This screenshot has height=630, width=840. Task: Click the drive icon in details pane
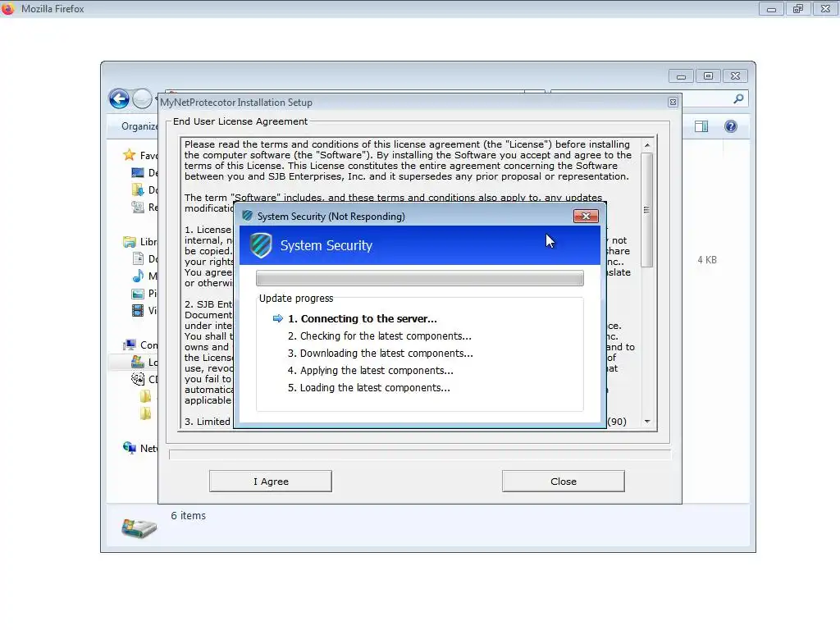(139, 527)
